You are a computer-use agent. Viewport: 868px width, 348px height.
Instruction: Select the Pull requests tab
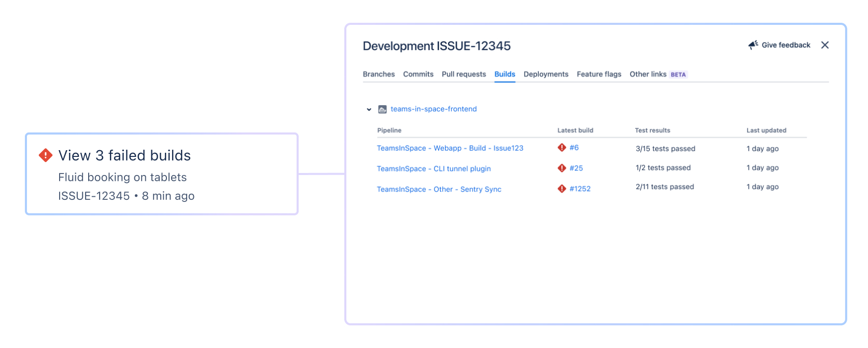(464, 74)
